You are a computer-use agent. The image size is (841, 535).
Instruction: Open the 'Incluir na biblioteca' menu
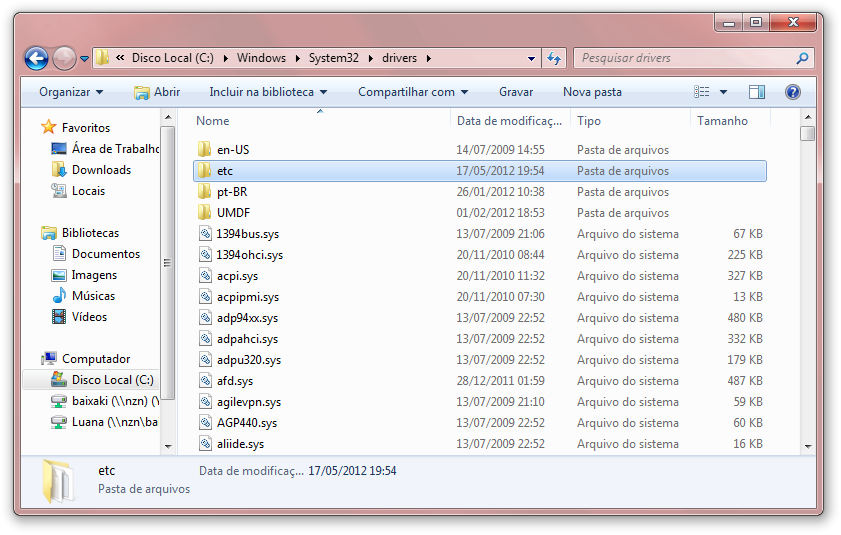[268, 92]
